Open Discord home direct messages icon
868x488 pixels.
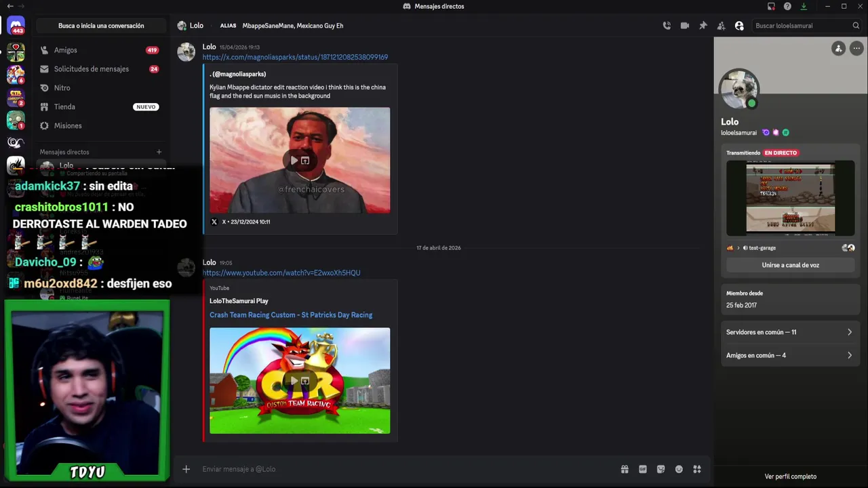(x=16, y=26)
